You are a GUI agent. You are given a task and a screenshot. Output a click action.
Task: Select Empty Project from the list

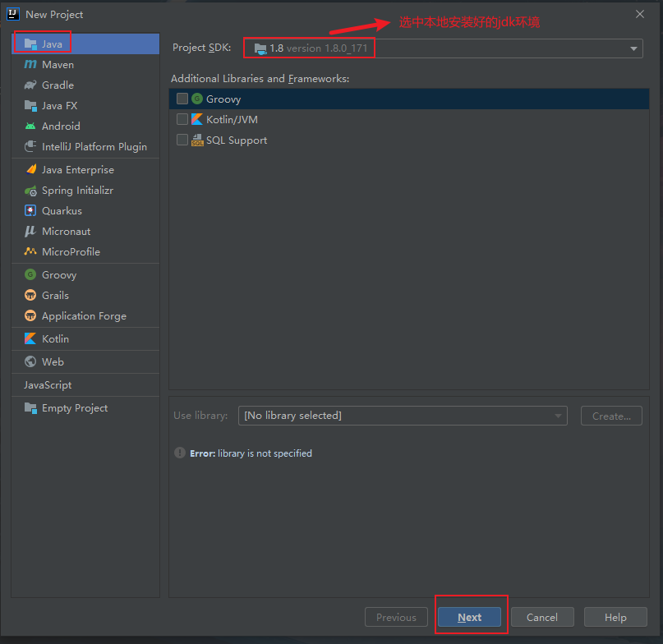[74, 408]
